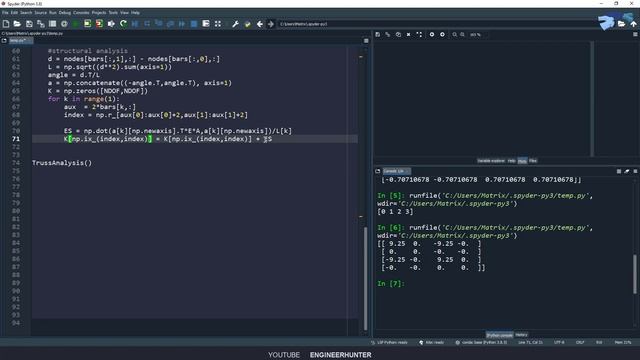Go forward with right arrow

coord(271,24)
